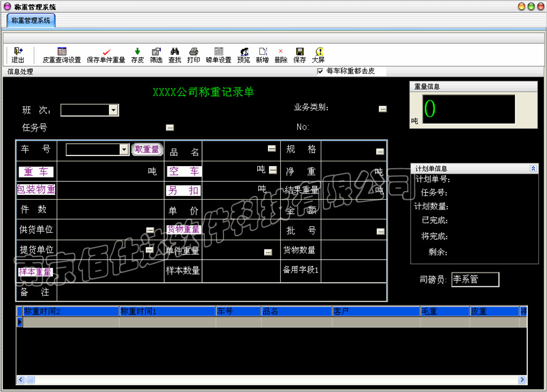Click the 件数 input cell

(x=110, y=209)
